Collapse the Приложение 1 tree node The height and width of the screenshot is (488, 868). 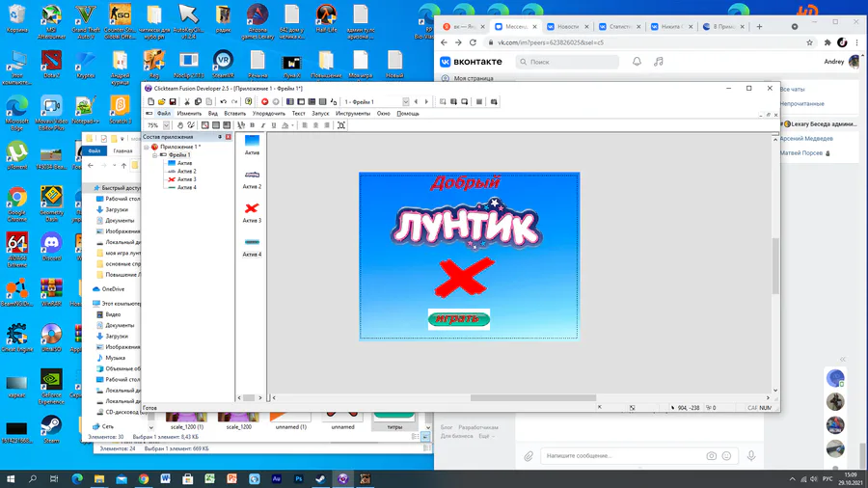(147, 147)
